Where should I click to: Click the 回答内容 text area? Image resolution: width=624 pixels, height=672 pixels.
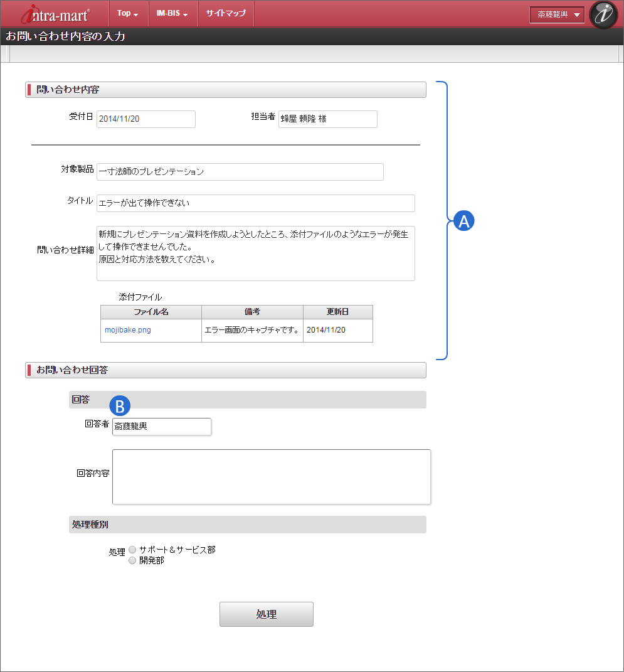pyautogui.click(x=271, y=477)
